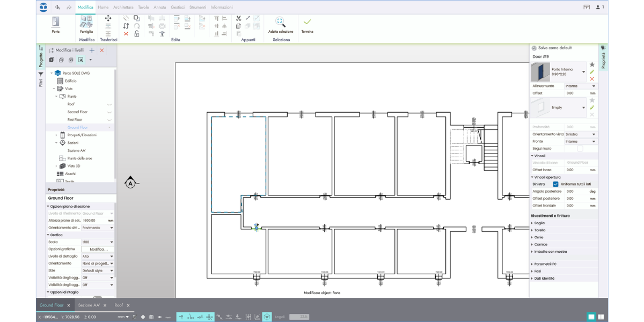
Task: Click the Modifica... button for Opzioni grafiche
Action: point(98,249)
